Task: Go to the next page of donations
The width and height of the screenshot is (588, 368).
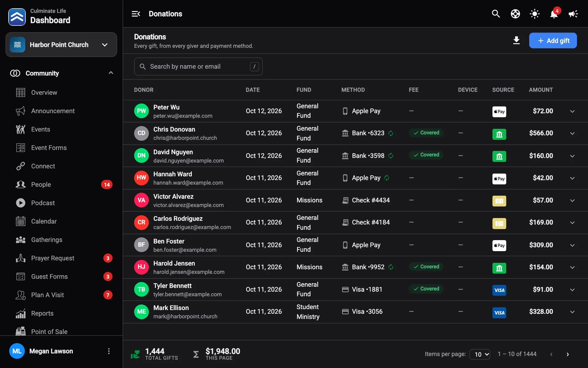Action: [567, 354]
